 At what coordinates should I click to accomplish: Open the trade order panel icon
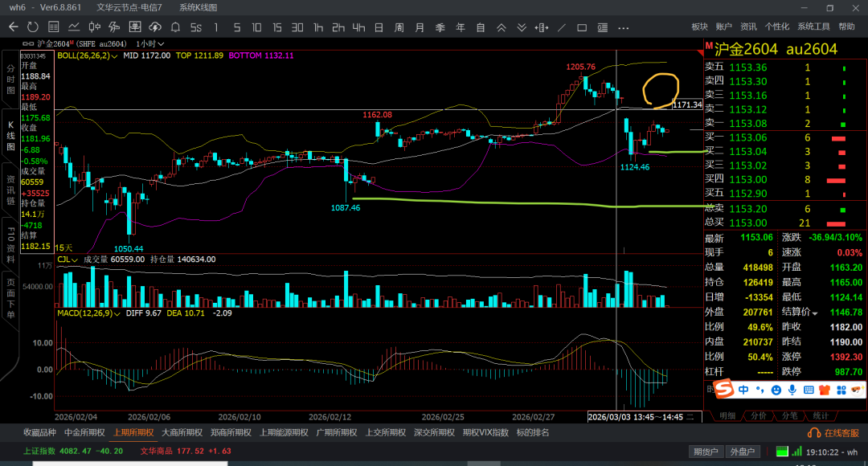click(x=602, y=27)
